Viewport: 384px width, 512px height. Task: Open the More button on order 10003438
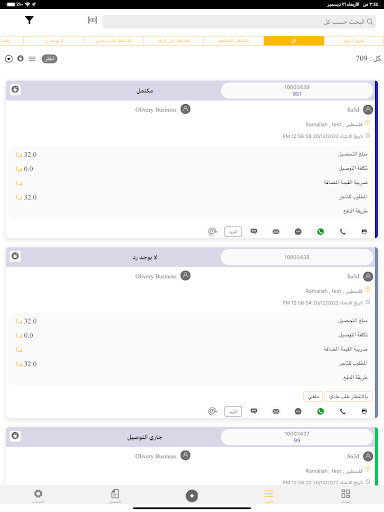(x=233, y=411)
